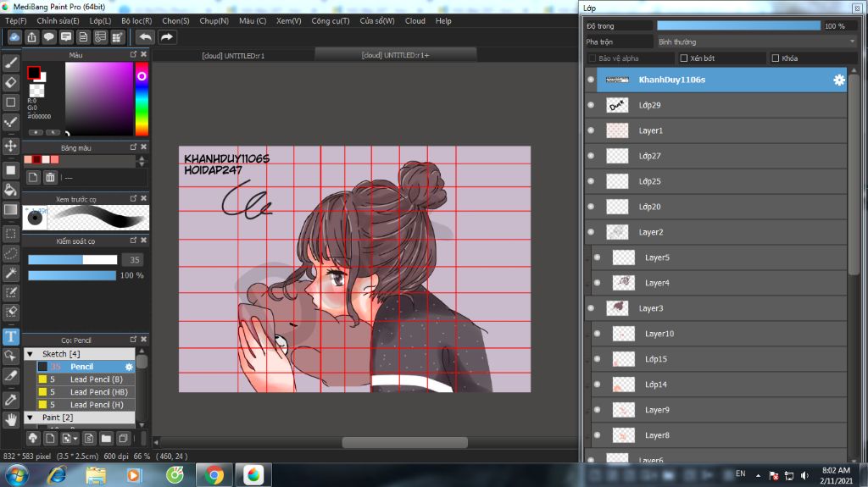
Task: Open Pencil brush settings gear
Action: (x=129, y=367)
